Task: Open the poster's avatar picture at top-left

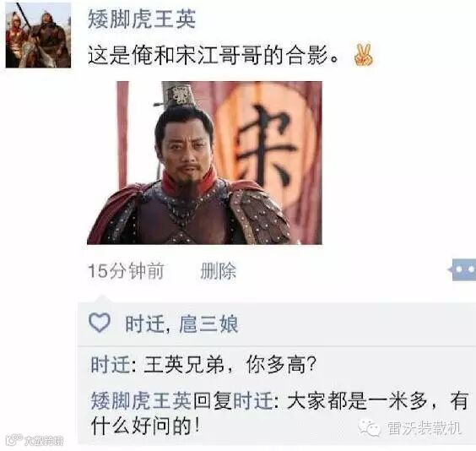Action: coord(38,35)
